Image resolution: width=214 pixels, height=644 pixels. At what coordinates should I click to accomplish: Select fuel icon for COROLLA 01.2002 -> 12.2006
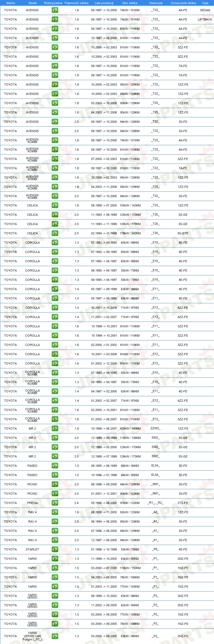55,363
